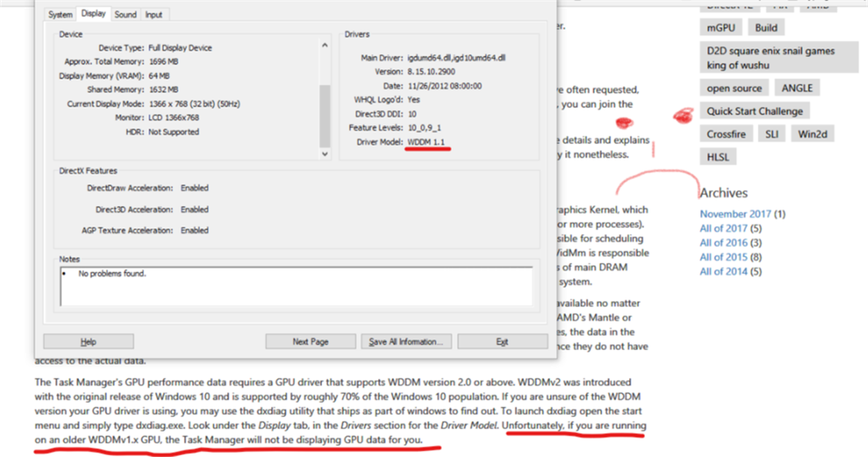Click the Monitor value LCD 1366x768
This screenshot has width=868, height=457.
tap(173, 118)
